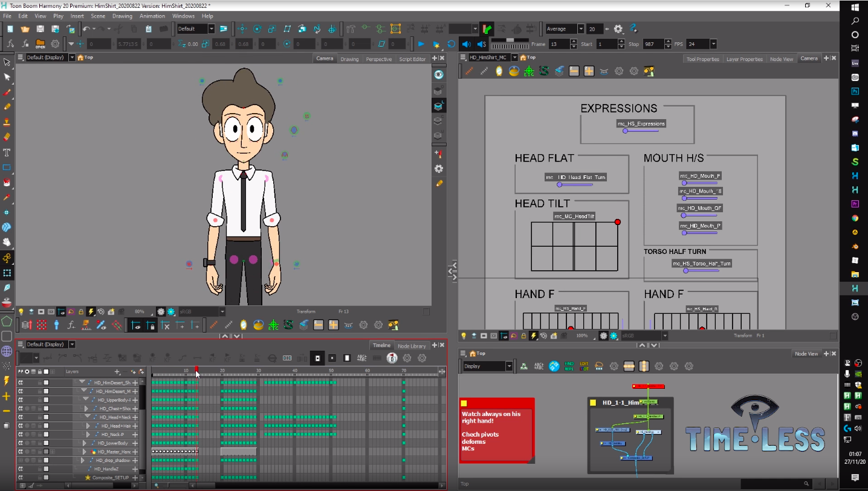
Task: Click the Undo arrow icon
Action: coord(86,29)
